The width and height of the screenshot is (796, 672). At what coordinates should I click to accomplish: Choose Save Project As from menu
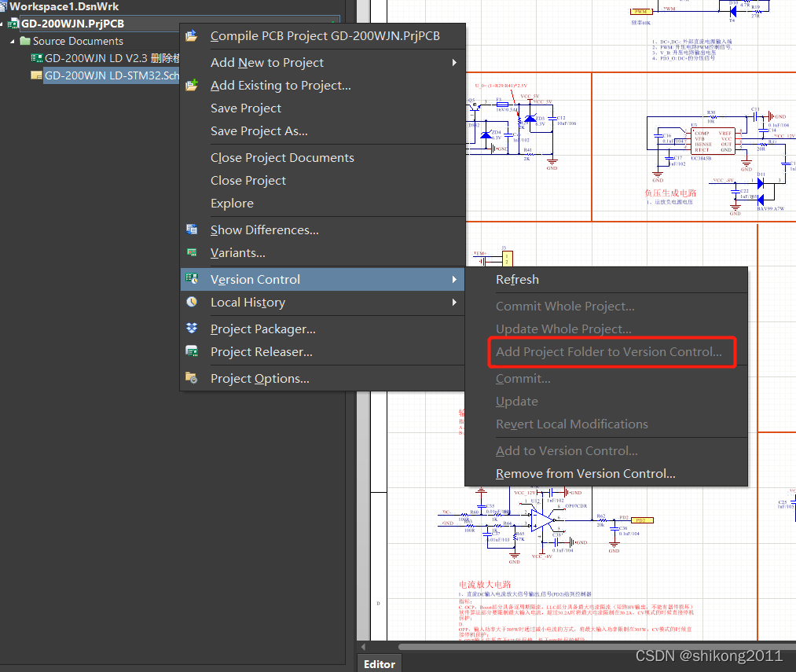(x=259, y=131)
